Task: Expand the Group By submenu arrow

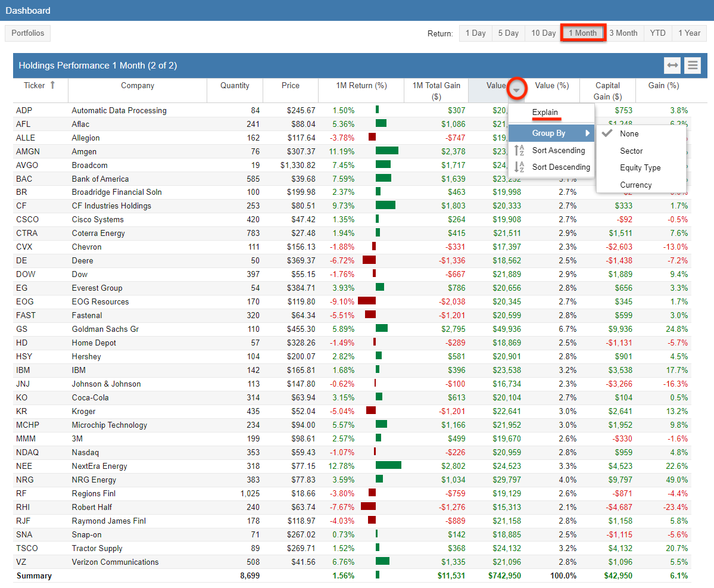Action: 587,133
